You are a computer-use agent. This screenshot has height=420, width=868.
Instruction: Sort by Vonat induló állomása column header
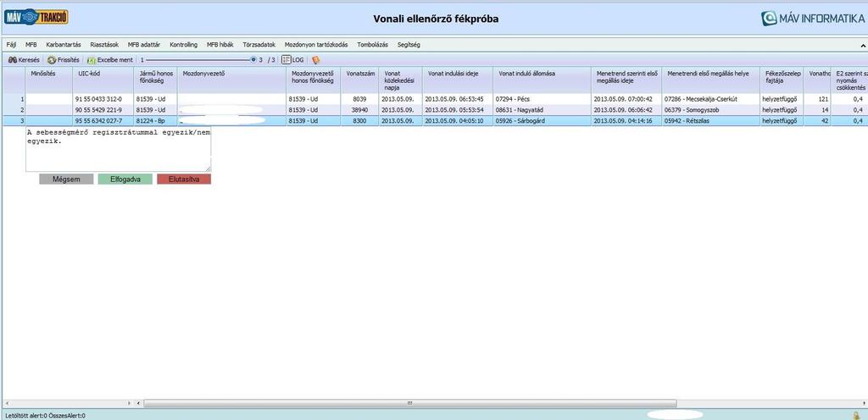pos(542,80)
